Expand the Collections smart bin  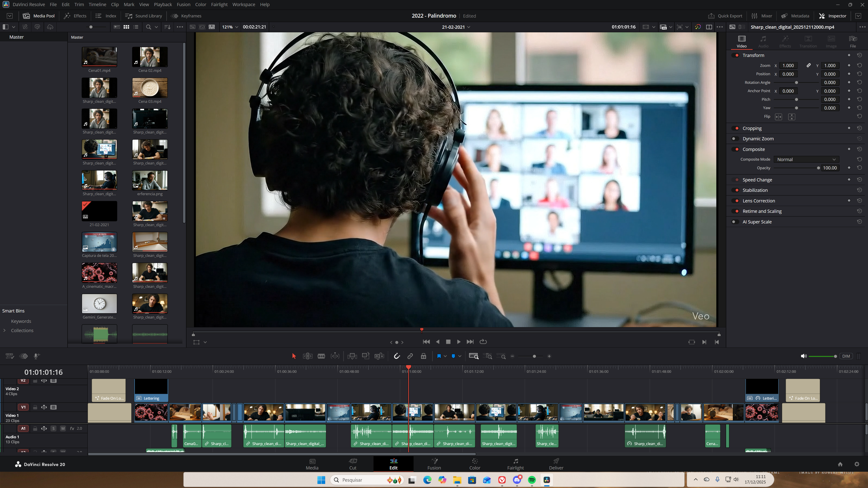[4, 330]
